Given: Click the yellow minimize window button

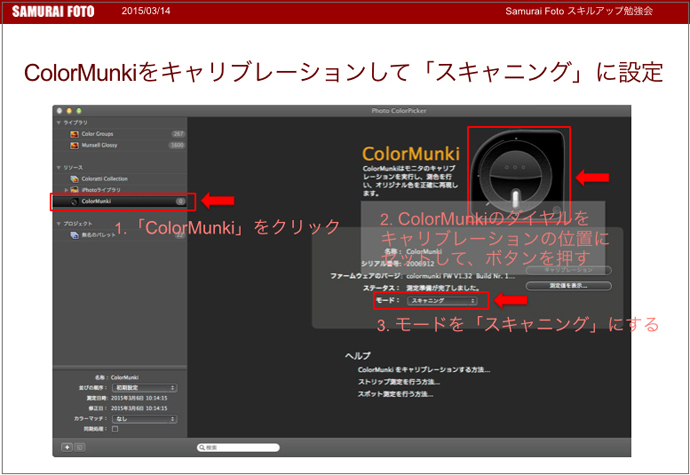Looking at the screenshot, I should (x=69, y=111).
